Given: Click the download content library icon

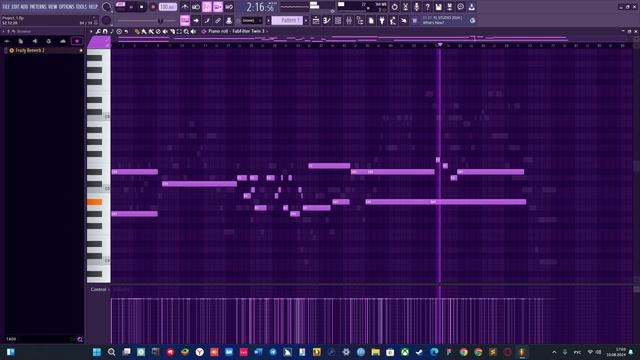Looking at the screenshot, I should (471, 7).
